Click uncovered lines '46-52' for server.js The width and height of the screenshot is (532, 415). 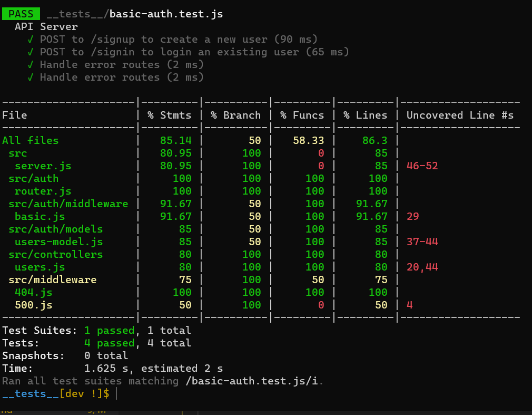(x=422, y=166)
